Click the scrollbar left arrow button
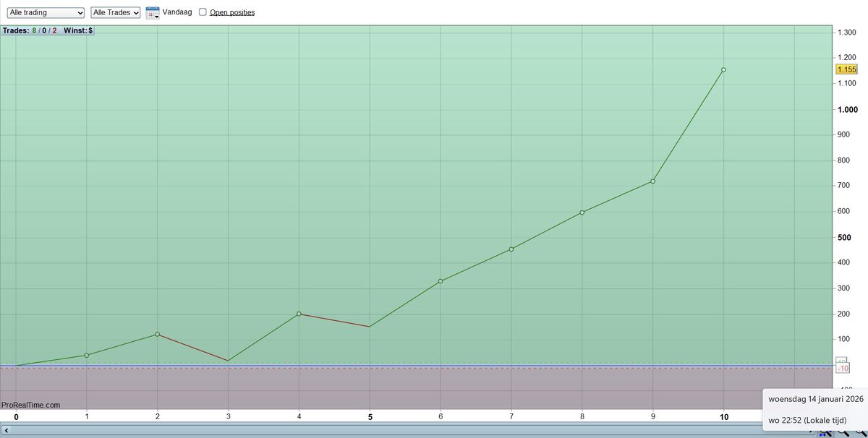Viewport: 868px width, 438px height. pyautogui.click(x=6, y=430)
